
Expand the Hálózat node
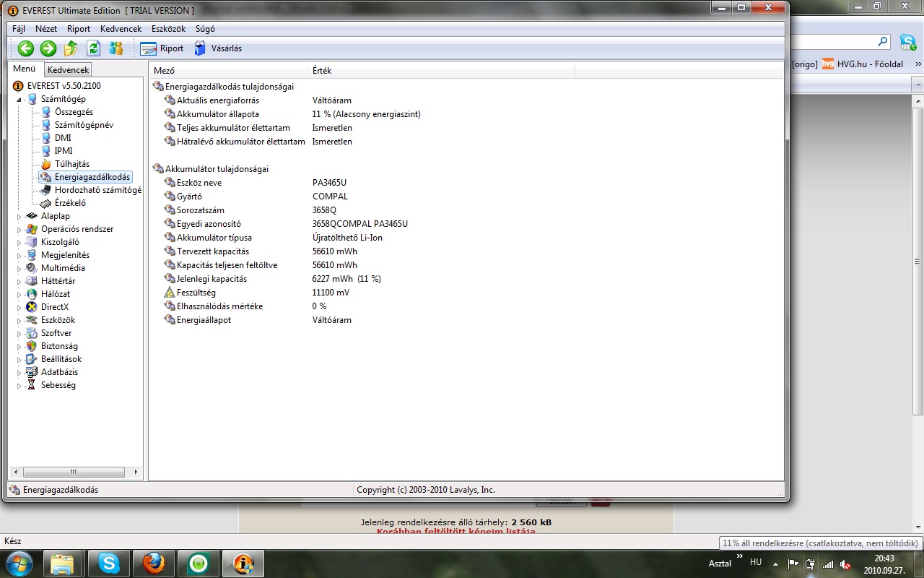[x=20, y=294]
